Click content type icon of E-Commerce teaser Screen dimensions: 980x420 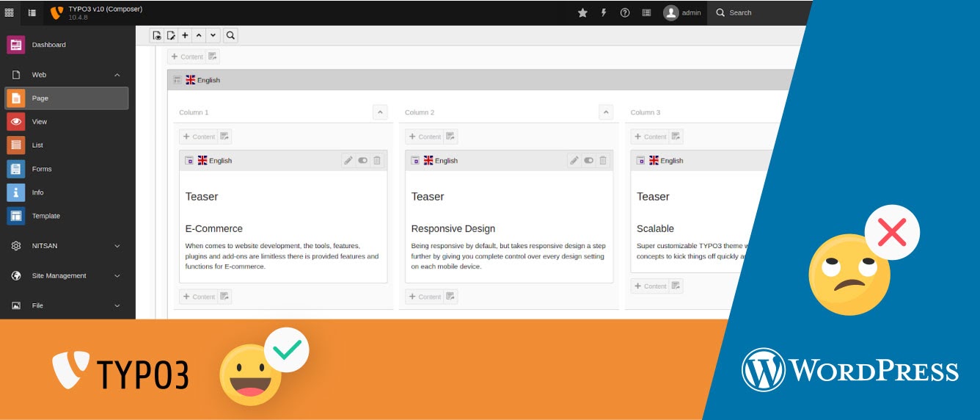189,160
